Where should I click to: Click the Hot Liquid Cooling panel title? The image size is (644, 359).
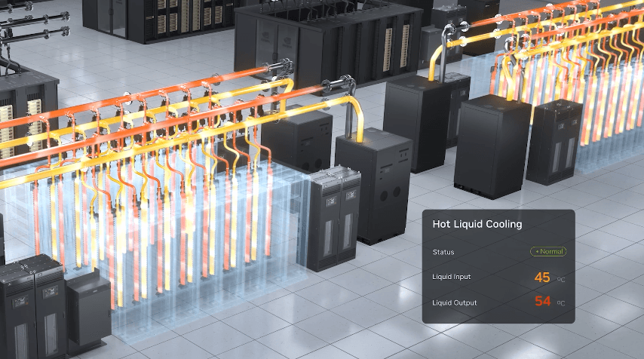pos(477,224)
